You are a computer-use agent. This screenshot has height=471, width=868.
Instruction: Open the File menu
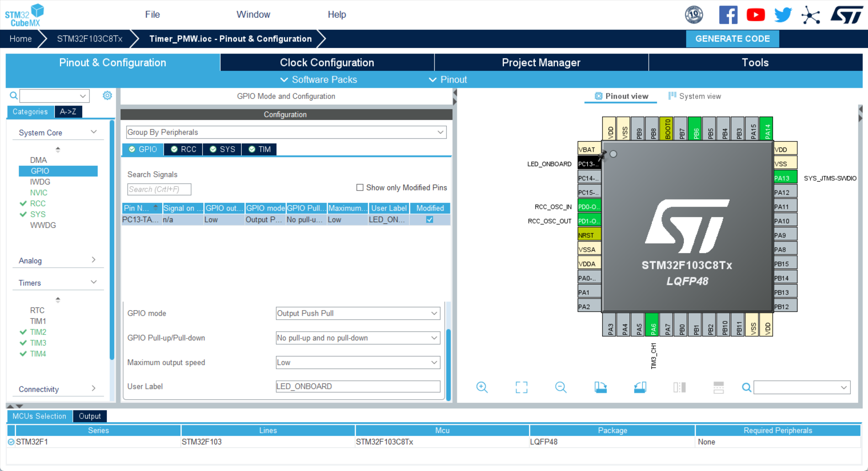click(x=152, y=14)
